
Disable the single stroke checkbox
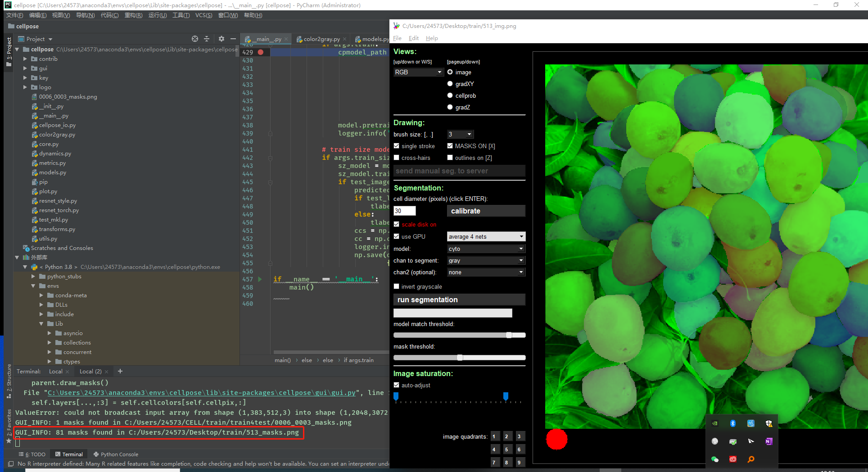click(x=396, y=146)
